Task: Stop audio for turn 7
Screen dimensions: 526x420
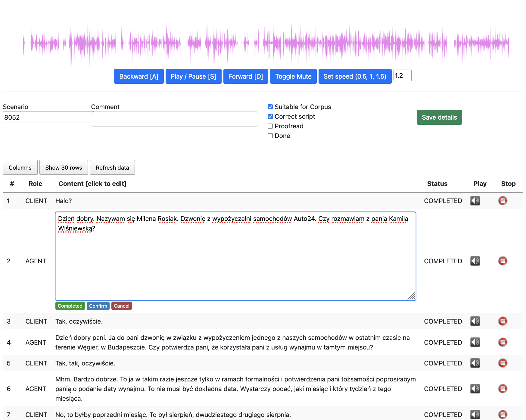Action: point(502,414)
